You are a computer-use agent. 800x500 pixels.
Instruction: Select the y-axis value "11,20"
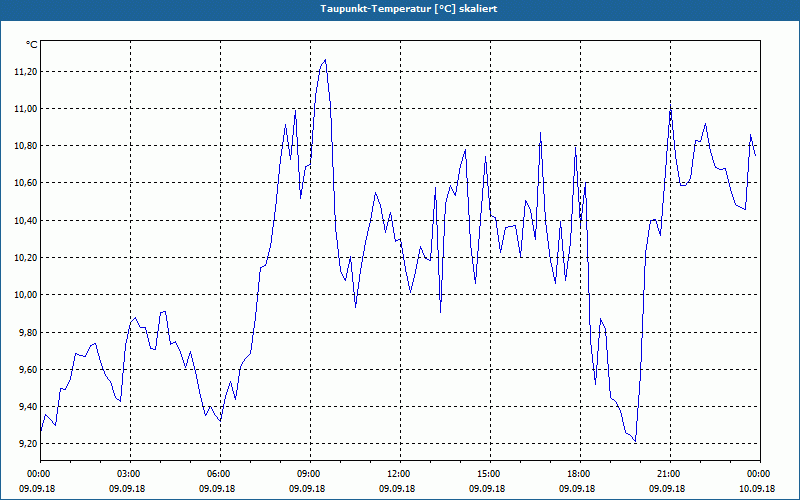coord(26,72)
